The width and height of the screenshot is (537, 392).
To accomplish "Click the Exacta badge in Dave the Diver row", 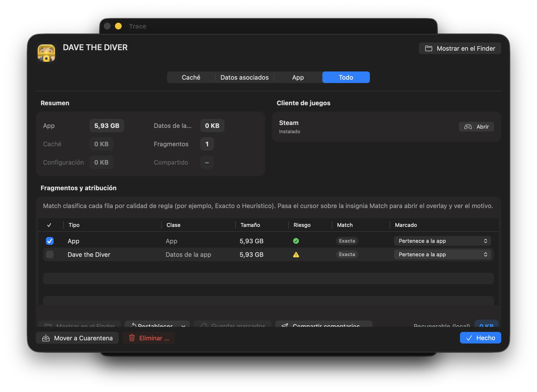I will (x=347, y=254).
